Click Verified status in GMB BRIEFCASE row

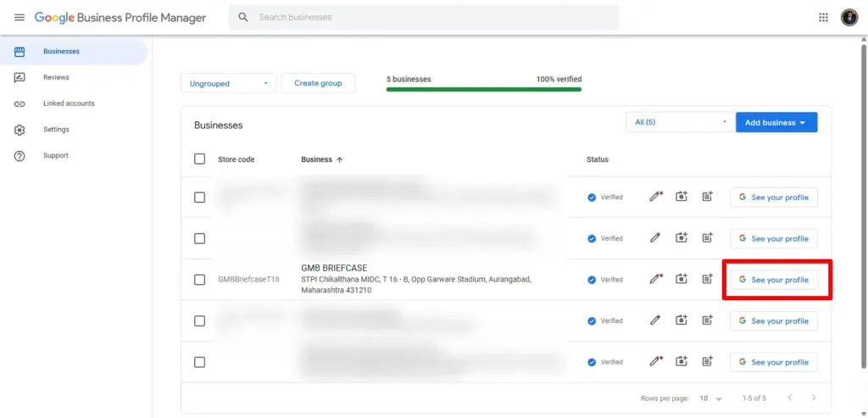[x=605, y=280]
